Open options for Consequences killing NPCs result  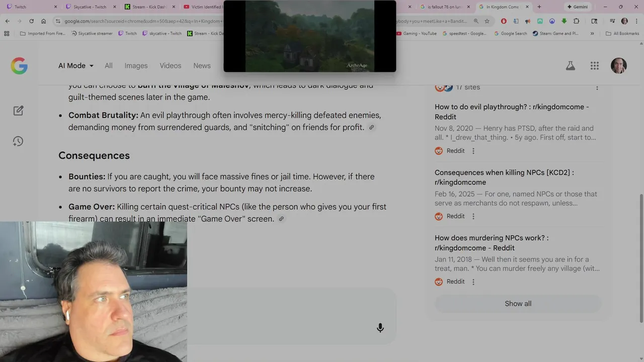473,216
